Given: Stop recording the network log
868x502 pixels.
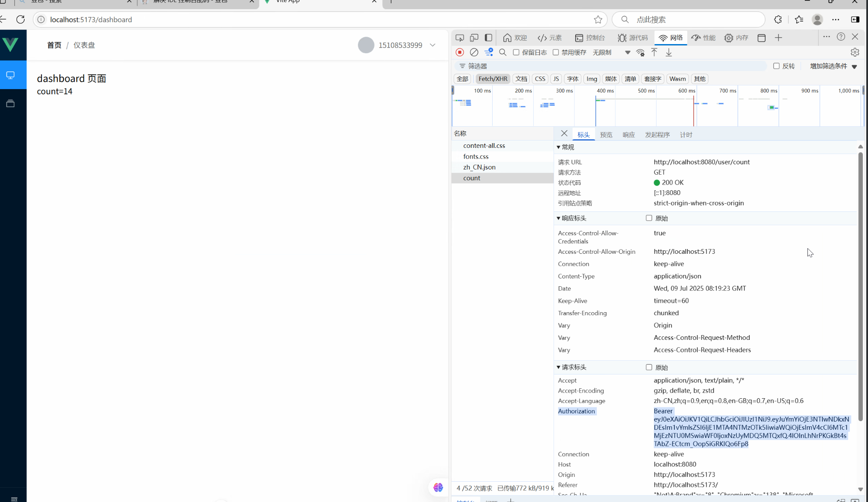Looking at the screenshot, I should [x=460, y=52].
